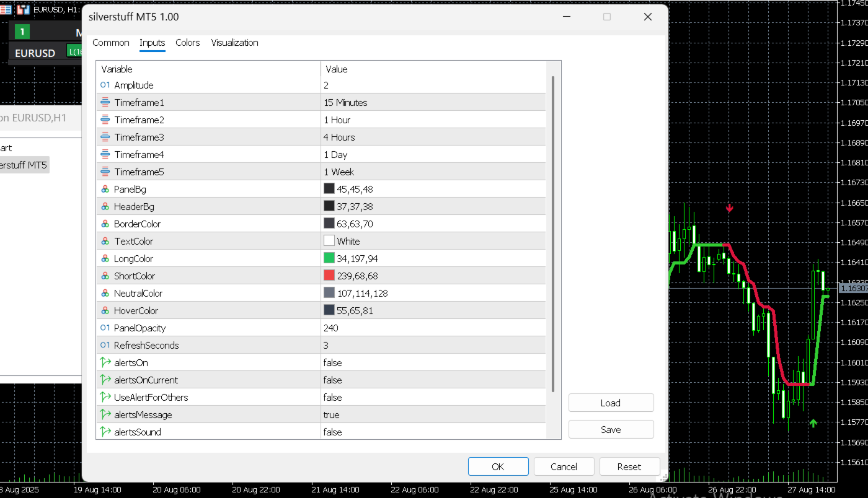
Task: Open the Timeframe3 4 Hours dropdown
Action: (433, 137)
